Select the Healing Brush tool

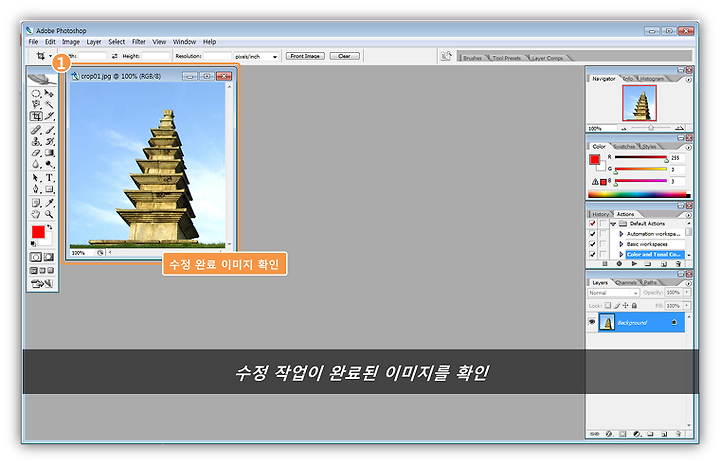pos(36,130)
